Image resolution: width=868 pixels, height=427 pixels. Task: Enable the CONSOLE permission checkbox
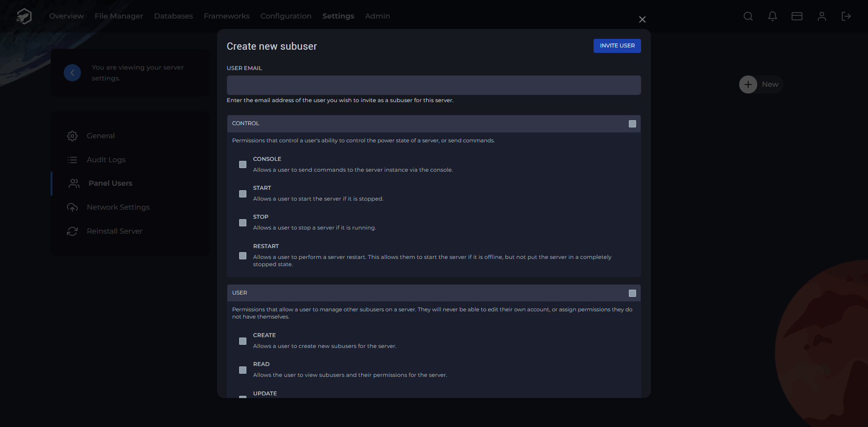point(243,164)
